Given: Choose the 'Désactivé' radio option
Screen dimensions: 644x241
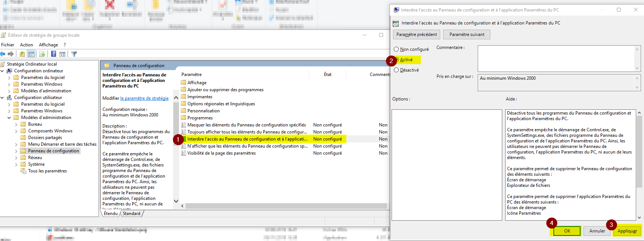Looking at the screenshot, I should (x=396, y=70).
